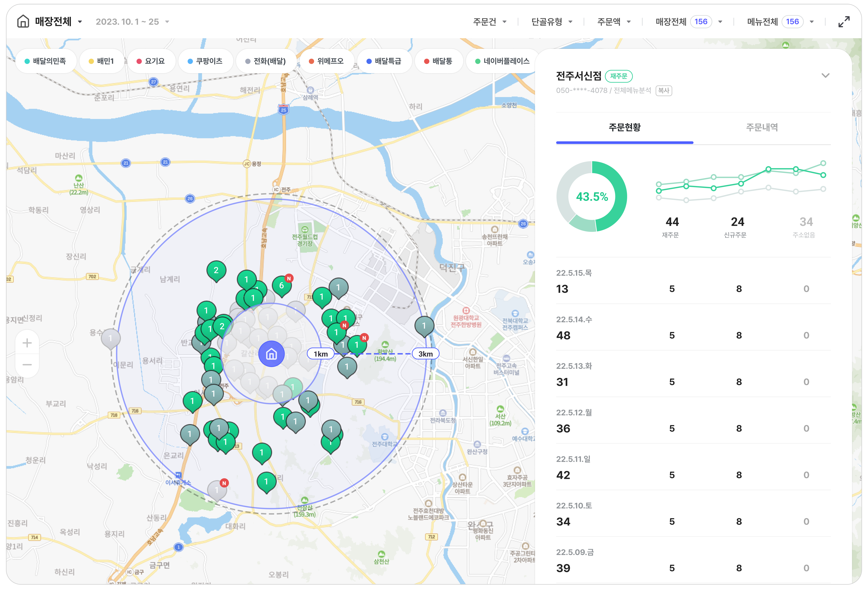Click the blue store home marker on map

(272, 354)
